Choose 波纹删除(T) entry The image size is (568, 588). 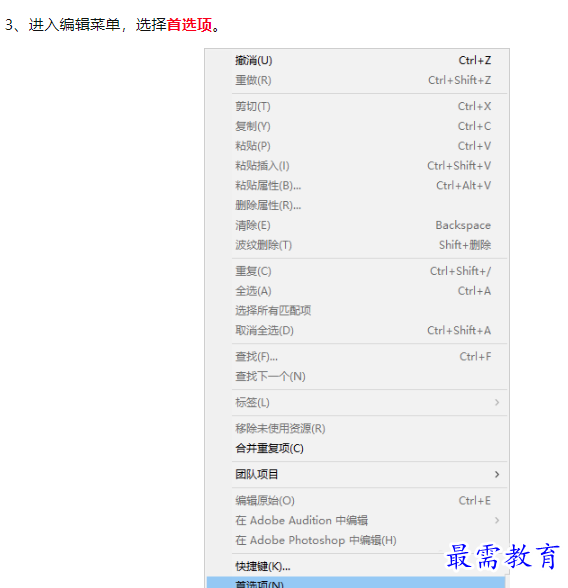(x=356, y=245)
